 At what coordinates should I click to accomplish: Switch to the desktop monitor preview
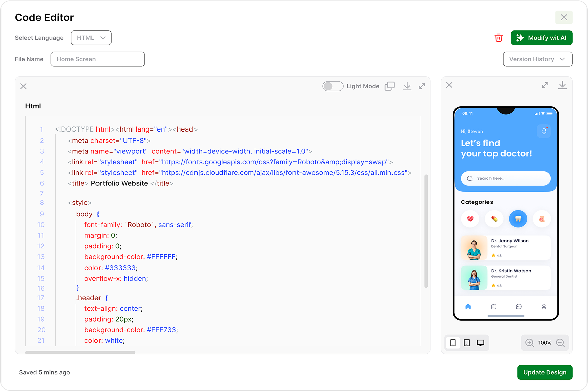pos(481,343)
